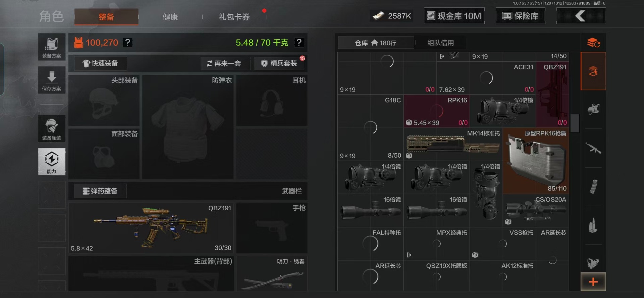
Task: Select the MPX经典托 item cell
Action: (437, 243)
